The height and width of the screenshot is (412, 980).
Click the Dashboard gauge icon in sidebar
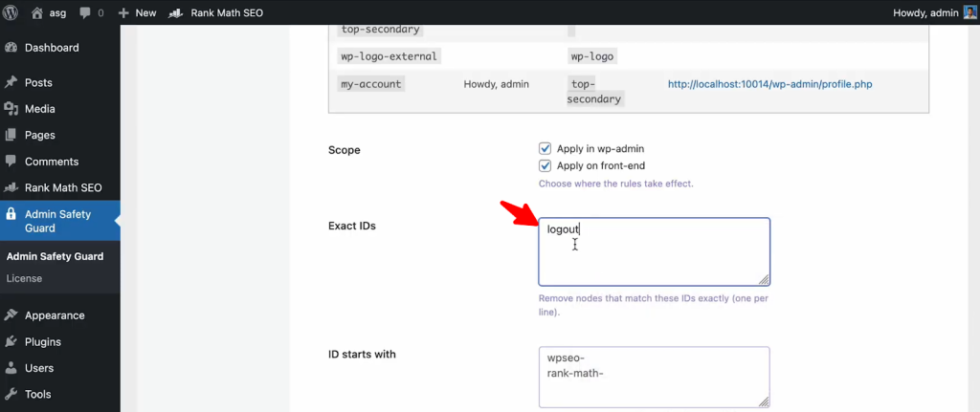click(11, 48)
